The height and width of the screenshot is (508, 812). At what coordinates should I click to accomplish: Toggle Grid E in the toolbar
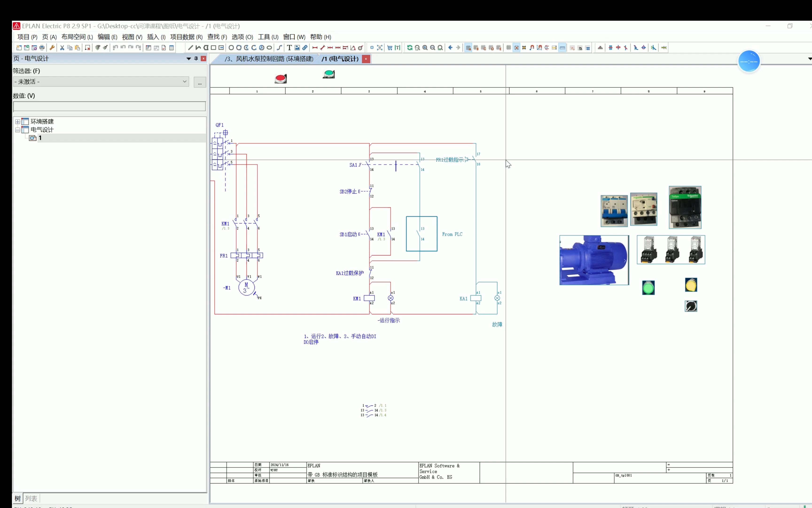pyautogui.click(x=499, y=48)
